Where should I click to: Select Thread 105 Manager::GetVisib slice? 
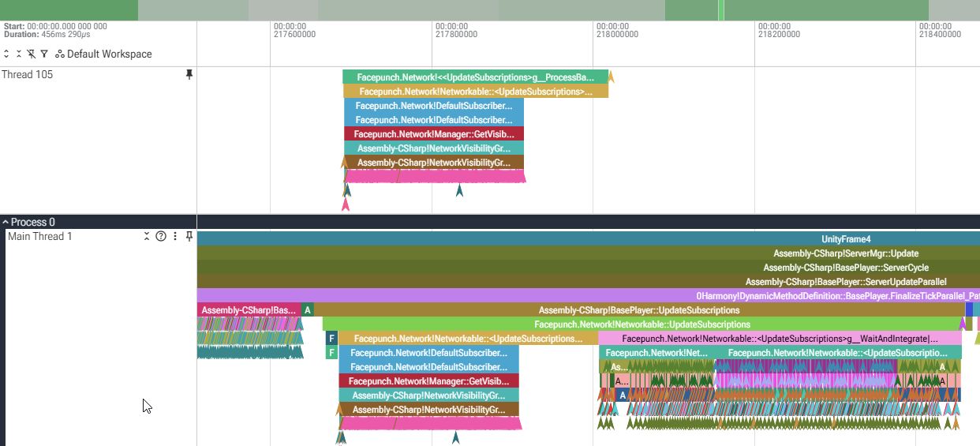(434, 134)
